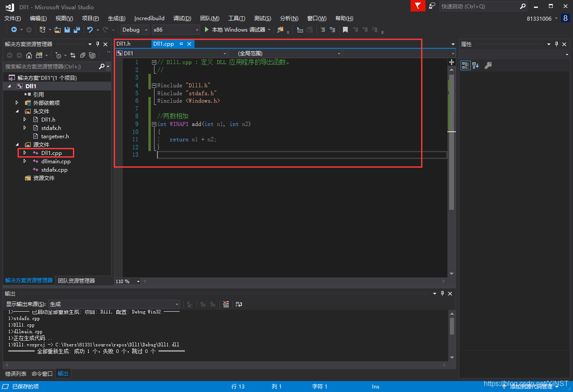The image size is (573, 392).
Task: Collapse the add function at line 9
Action: (154, 124)
